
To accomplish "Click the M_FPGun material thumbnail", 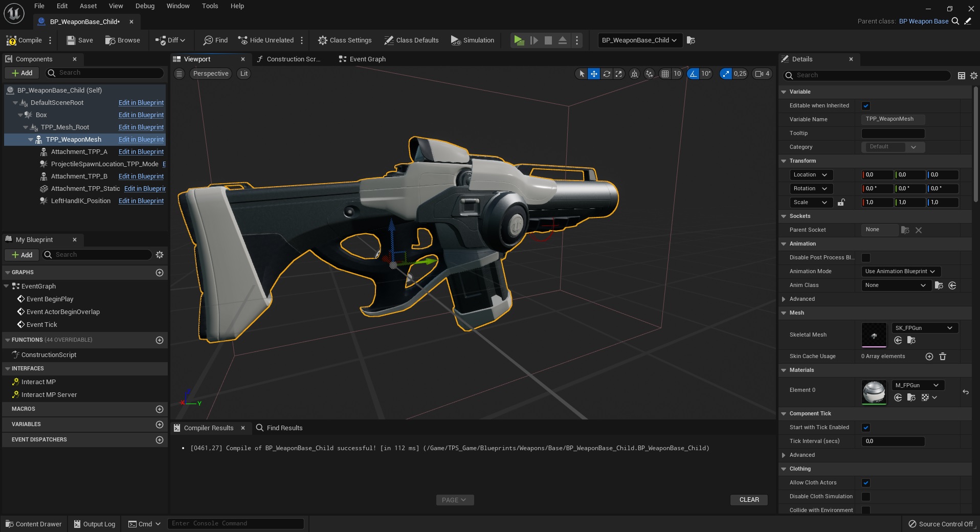I will pyautogui.click(x=874, y=392).
